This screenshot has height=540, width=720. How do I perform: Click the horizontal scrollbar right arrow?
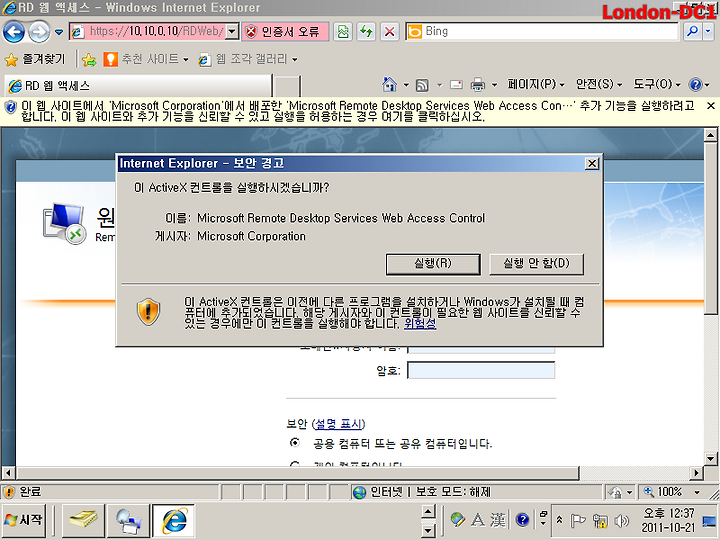coord(697,472)
